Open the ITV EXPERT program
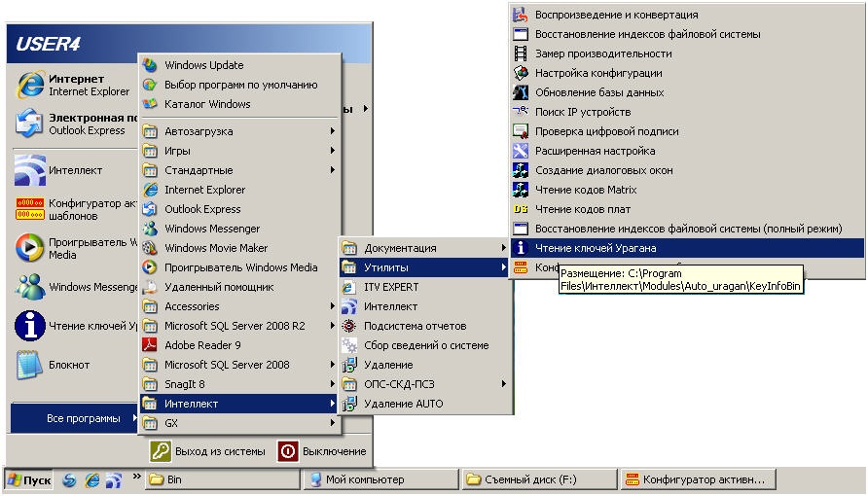868x496 pixels. [390, 287]
